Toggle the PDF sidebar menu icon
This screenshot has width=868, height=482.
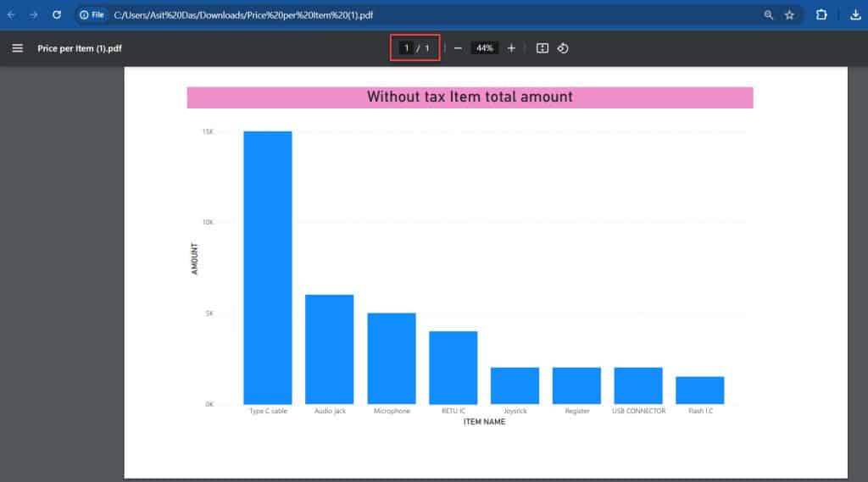(18, 48)
